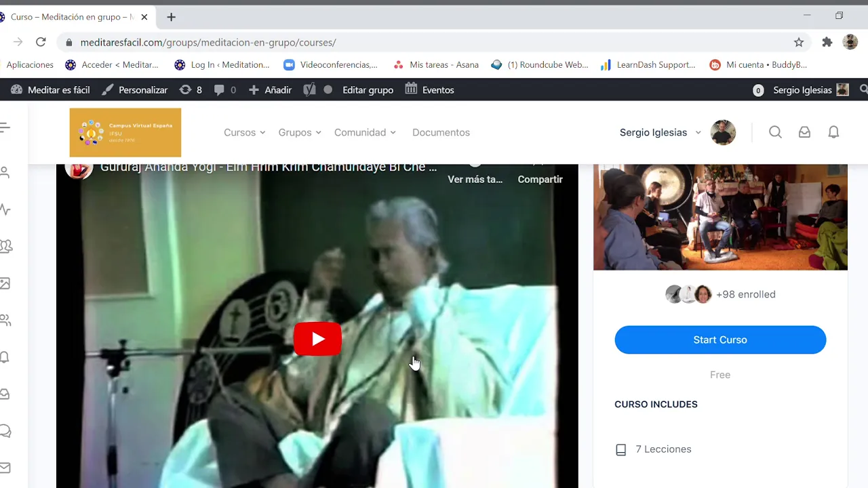Image resolution: width=868 pixels, height=488 pixels.
Task: Open bell icon in left sidebar
Action: pyautogui.click(x=5, y=357)
